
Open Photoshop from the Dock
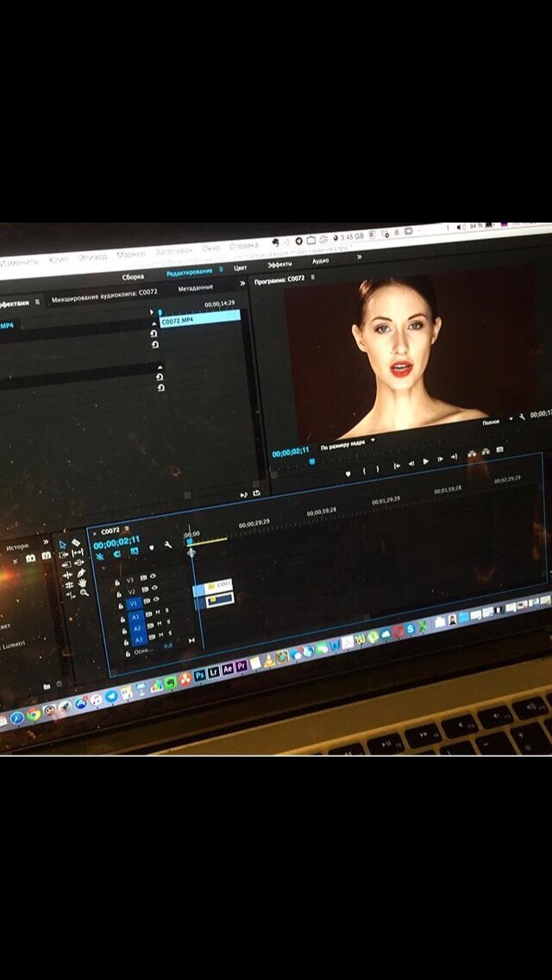(x=199, y=675)
